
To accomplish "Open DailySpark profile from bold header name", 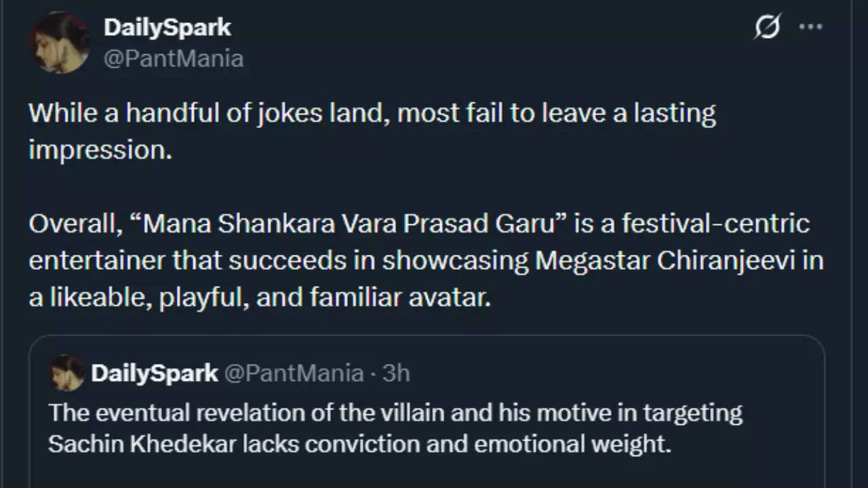I will pyautogui.click(x=167, y=28).
